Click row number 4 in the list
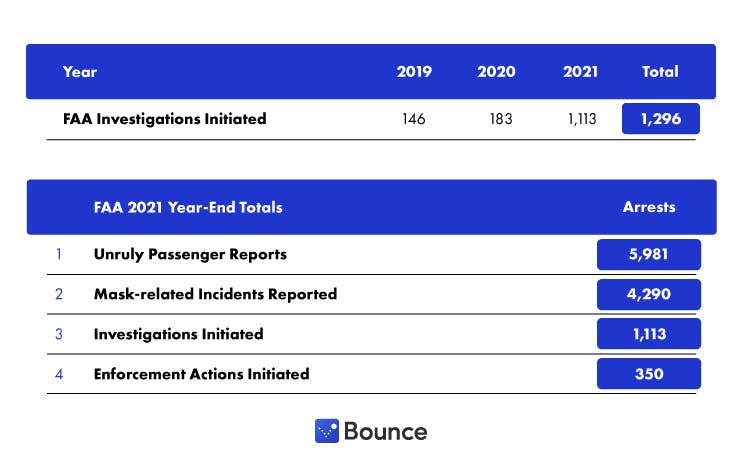Viewport: 742px width, 473px height. point(59,374)
